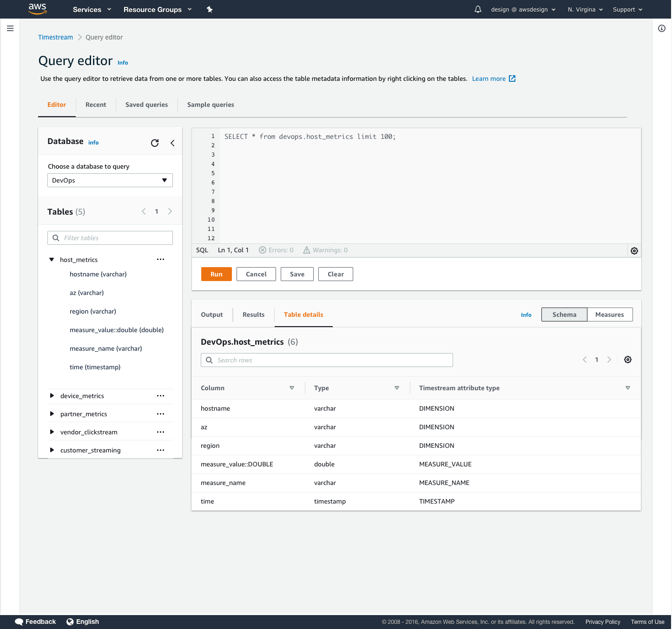672x629 pixels.
Task: Open the DevOps database selector
Action: (110, 180)
